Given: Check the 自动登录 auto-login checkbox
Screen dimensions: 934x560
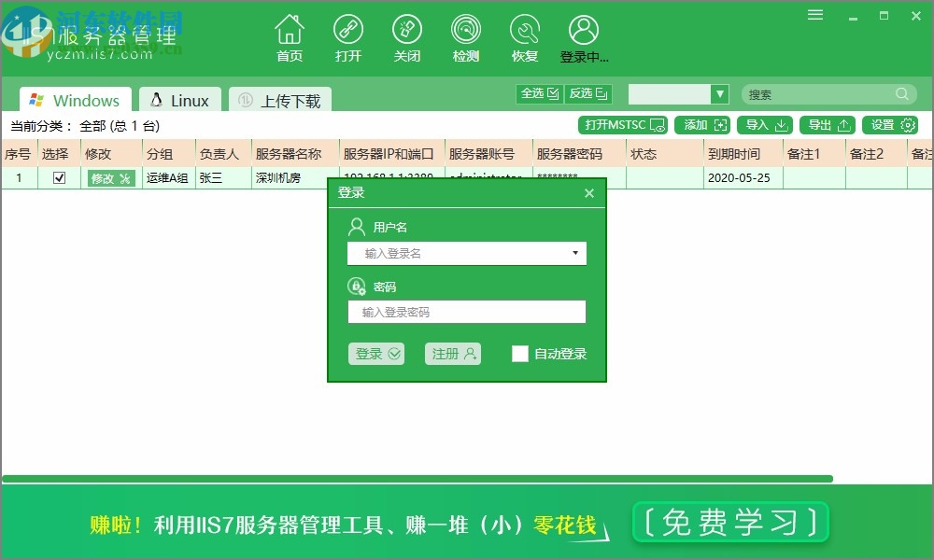Looking at the screenshot, I should (x=520, y=354).
